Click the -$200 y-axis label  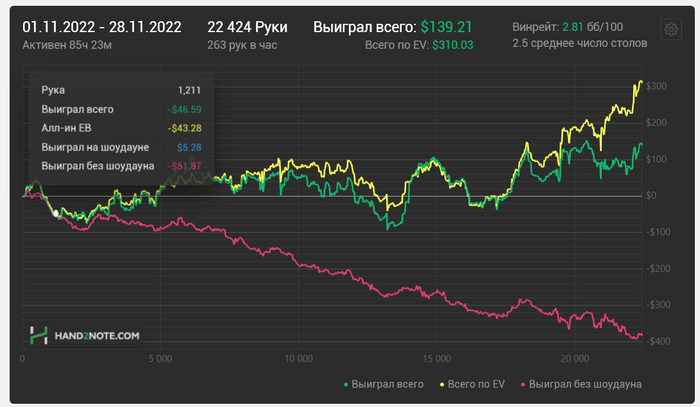point(658,269)
